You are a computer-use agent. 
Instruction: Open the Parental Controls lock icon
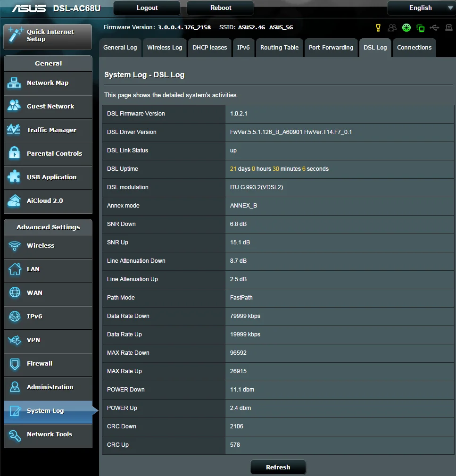coord(14,153)
